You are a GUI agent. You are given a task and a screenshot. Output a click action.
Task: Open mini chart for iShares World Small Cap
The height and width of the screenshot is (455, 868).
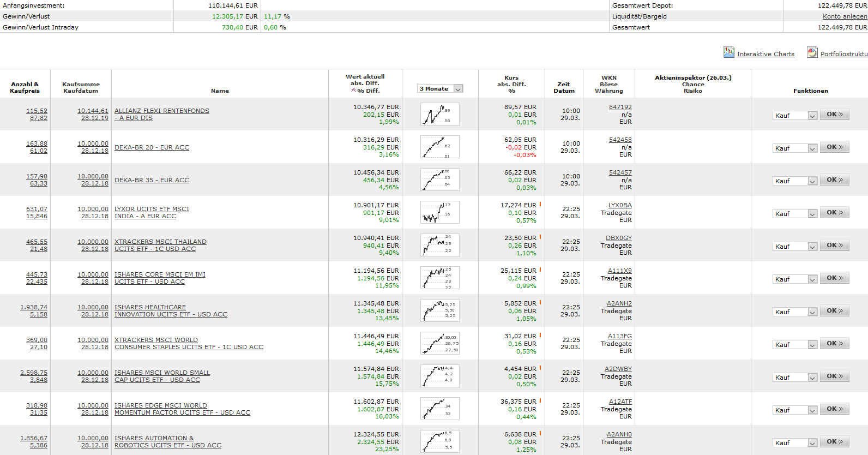tap(440, 376)
